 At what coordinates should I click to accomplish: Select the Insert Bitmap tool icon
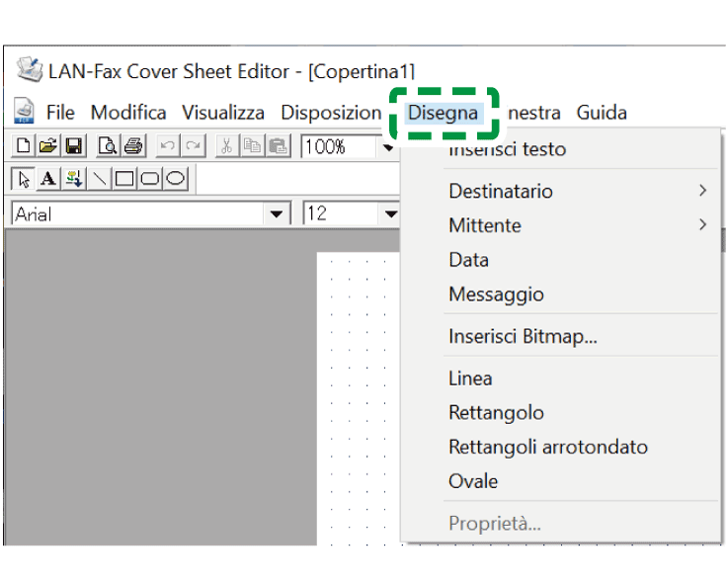tap(73, 178)
